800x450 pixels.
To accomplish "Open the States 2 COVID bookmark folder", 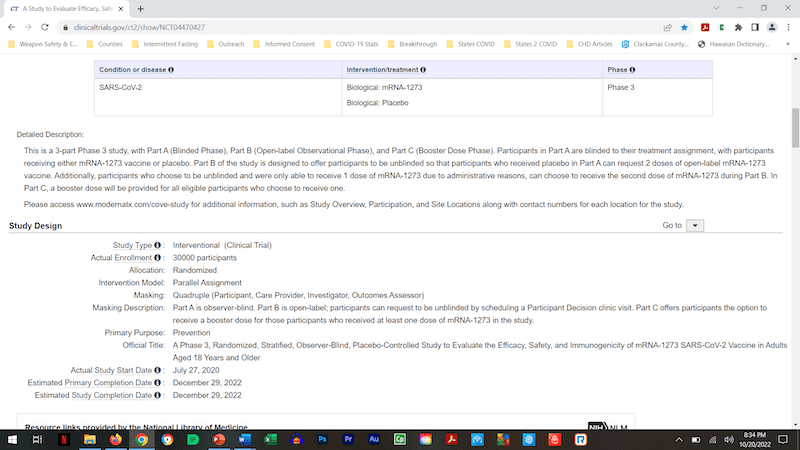I will (x=530, y=44).
